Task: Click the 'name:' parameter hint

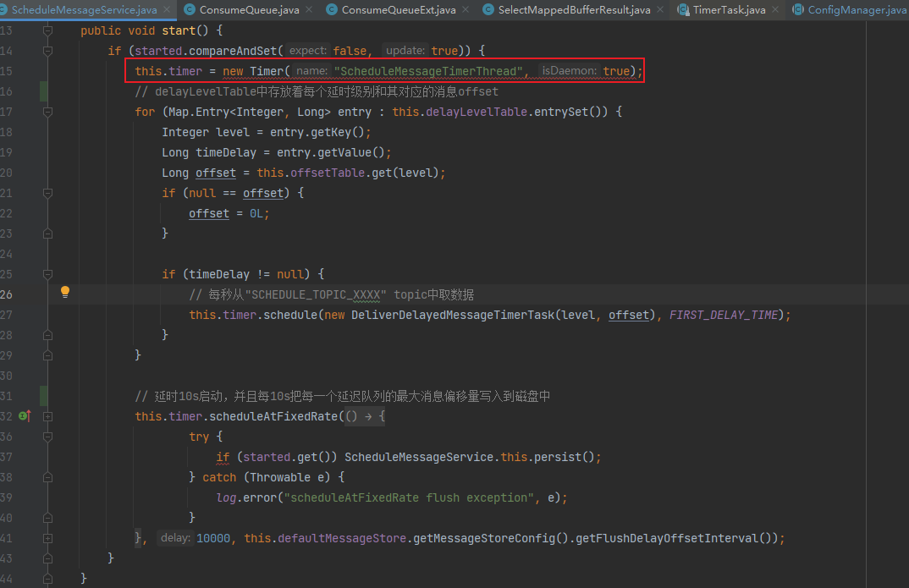Action: [311, 71]
